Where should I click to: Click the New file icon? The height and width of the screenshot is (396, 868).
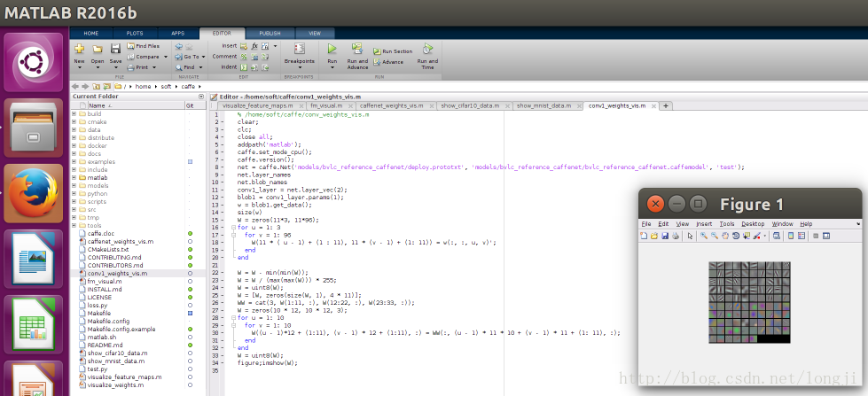click(79, 50)
